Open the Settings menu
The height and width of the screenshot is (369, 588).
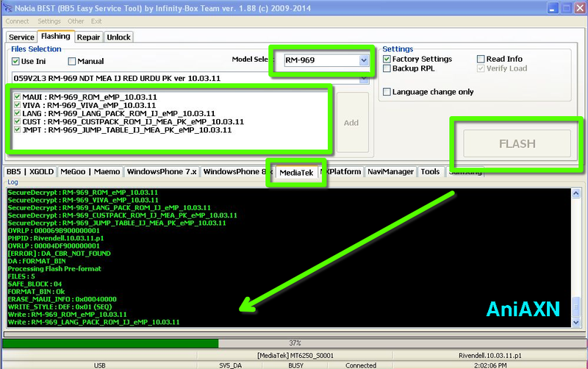coord(49,21)
